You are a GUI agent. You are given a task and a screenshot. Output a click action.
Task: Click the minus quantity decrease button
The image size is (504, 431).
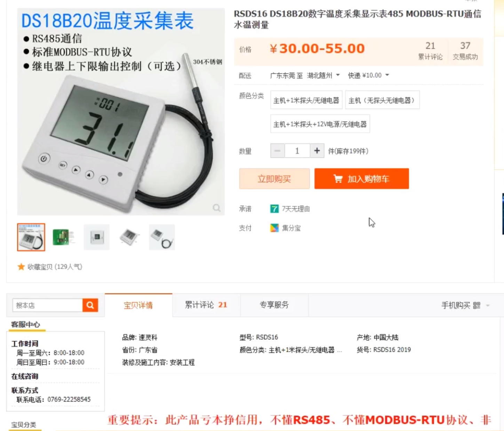278,151
